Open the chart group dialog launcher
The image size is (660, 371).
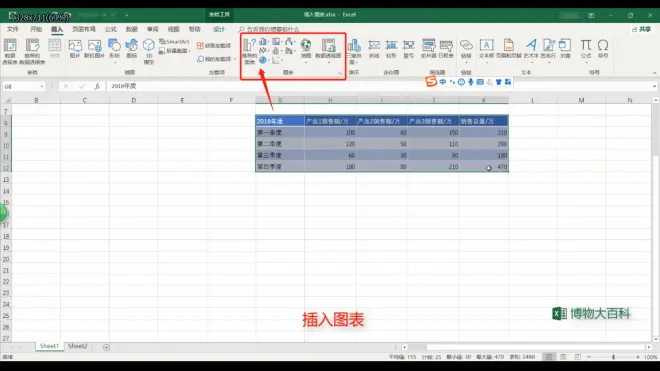340,73
